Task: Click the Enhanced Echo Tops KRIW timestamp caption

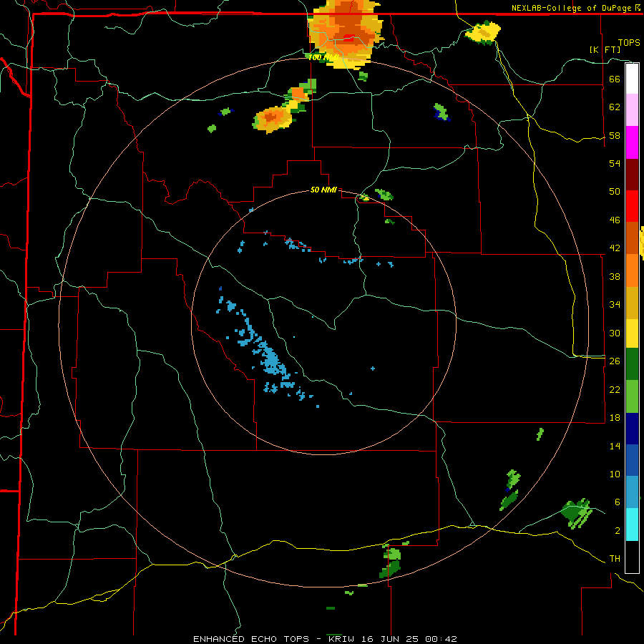Action: click(325, 639)
